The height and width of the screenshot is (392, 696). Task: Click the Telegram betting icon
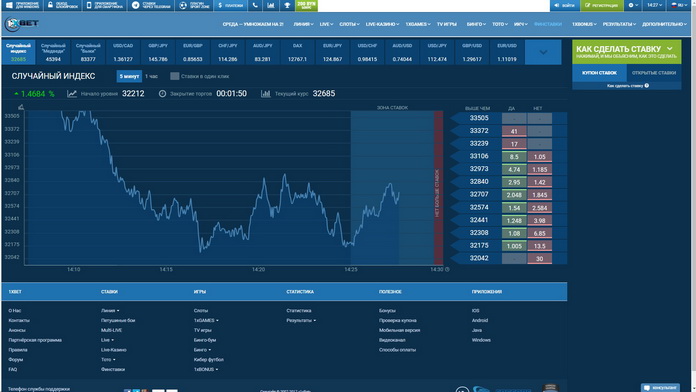point(136,5)
